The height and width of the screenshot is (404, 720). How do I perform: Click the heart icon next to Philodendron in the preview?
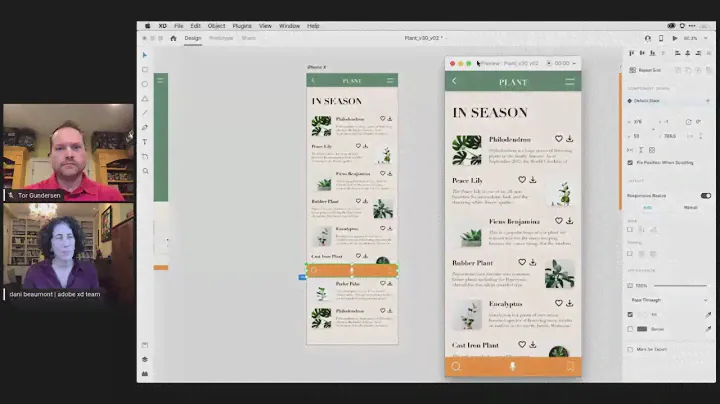coord(557,138)
